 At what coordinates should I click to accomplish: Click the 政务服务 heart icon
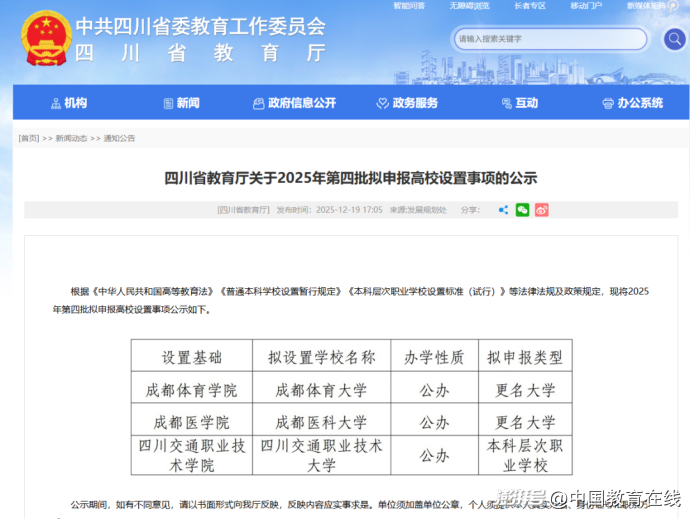pos(382,103)
